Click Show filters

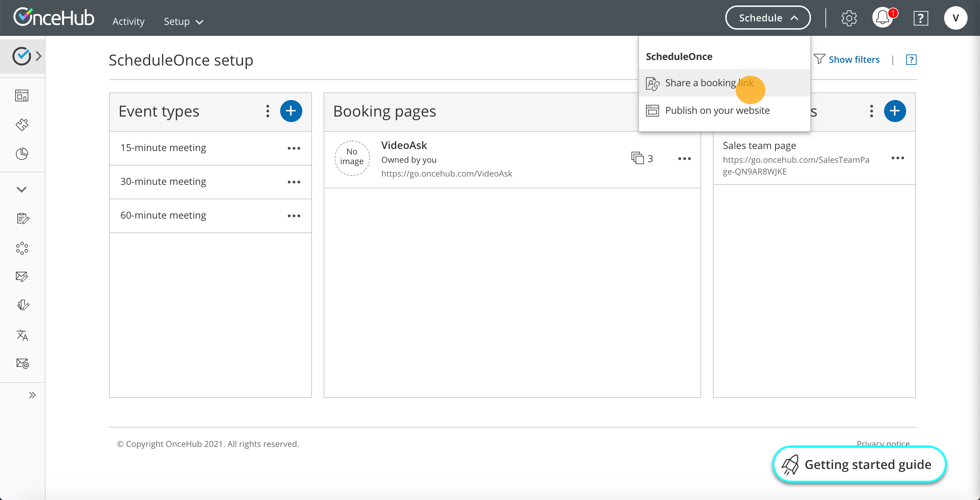[854, 60]
